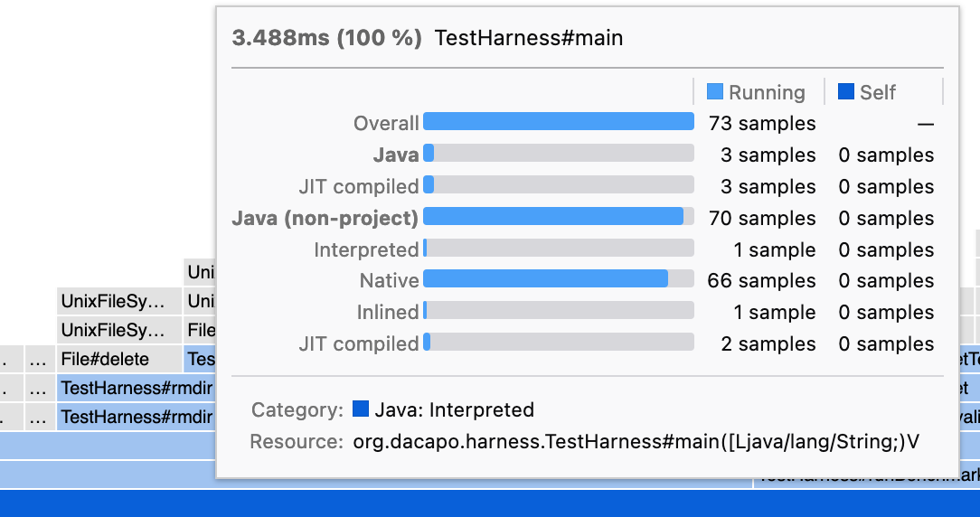The image size is (980, 517).
Task: Click the ellipsis frame left of File#delete
Action: (x=38, y=359)
